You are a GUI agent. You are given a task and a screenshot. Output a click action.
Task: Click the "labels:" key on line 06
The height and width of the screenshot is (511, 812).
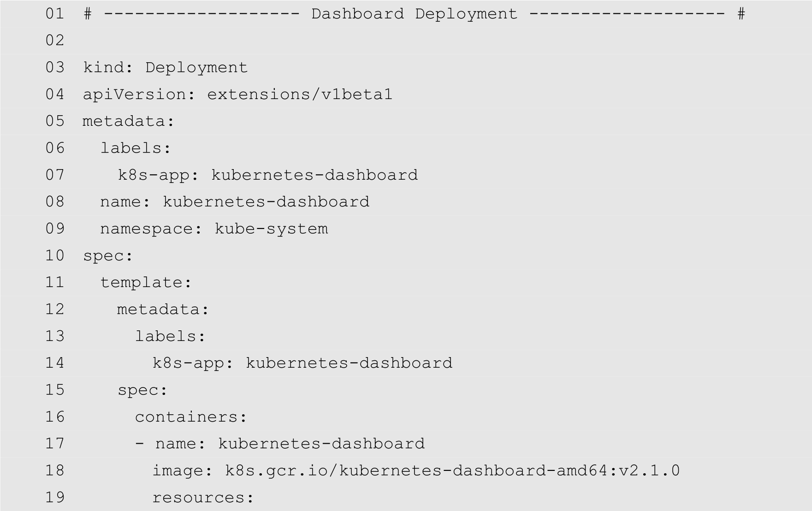(x=136, y=148)
